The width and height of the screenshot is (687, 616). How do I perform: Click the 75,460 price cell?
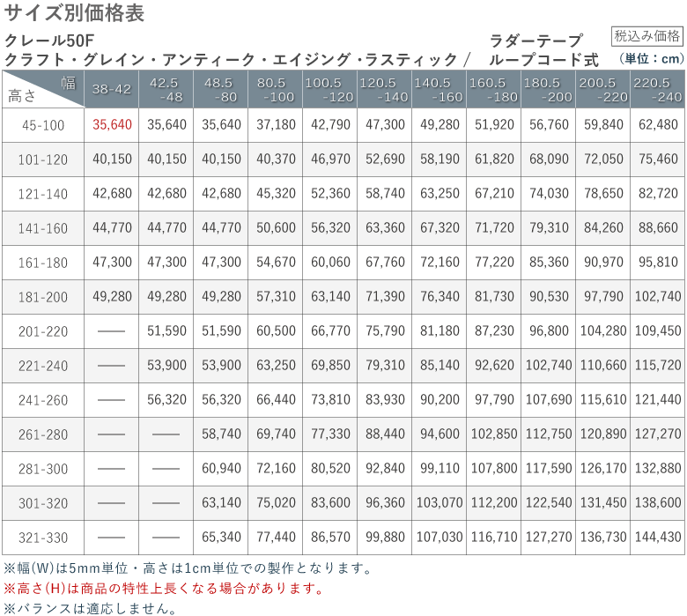pyautogui.click(x=658, y=160)
